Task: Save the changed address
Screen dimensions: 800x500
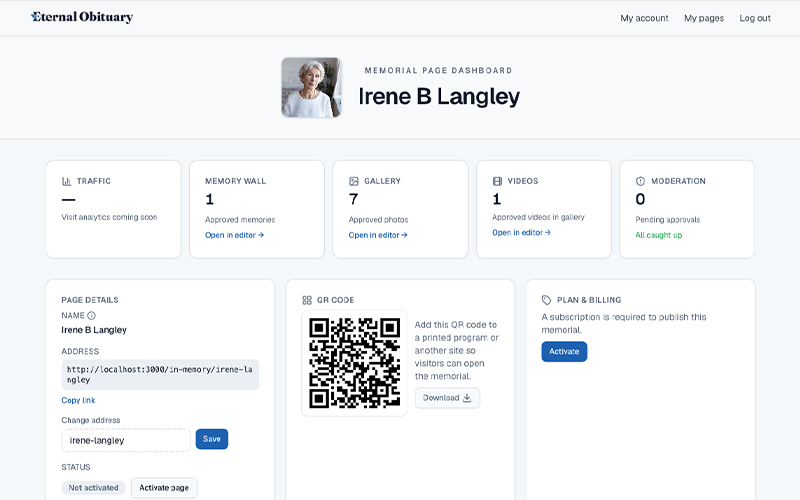Action: (x=212, y=439)
